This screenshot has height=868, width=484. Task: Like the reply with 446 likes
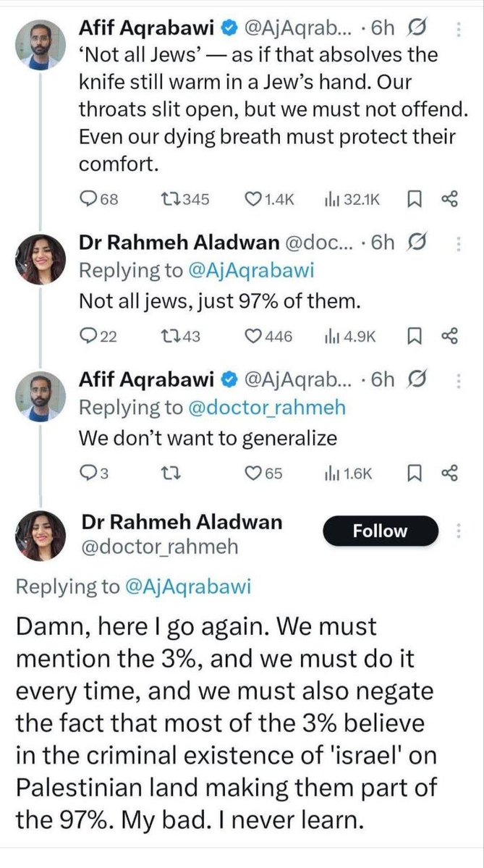pyautogui.click(x=253, y=336)
